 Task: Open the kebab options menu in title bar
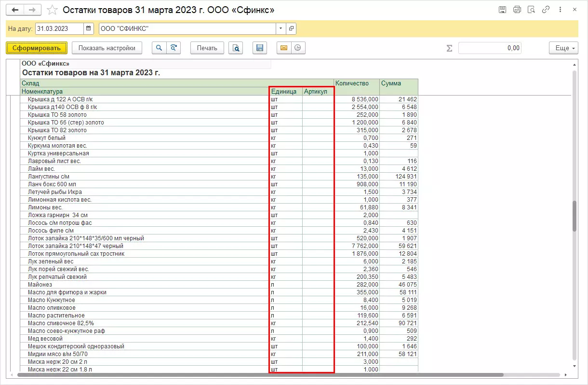click(x=561, y=10)
